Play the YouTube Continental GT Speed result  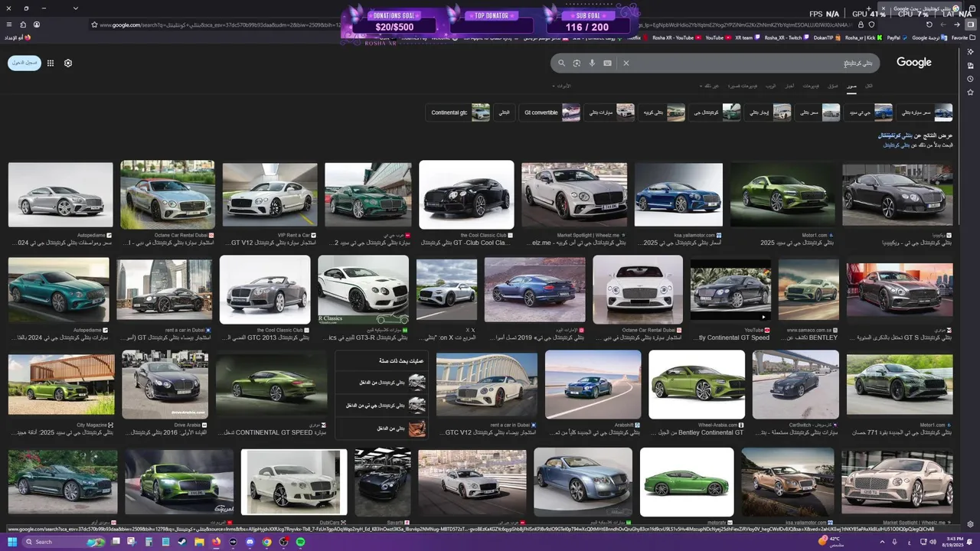pos(730,289)
